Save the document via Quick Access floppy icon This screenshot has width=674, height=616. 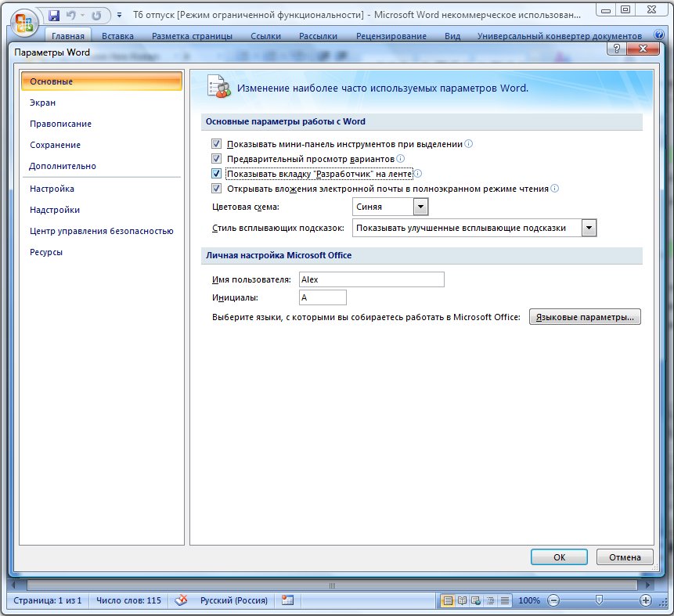pos(54,16)
